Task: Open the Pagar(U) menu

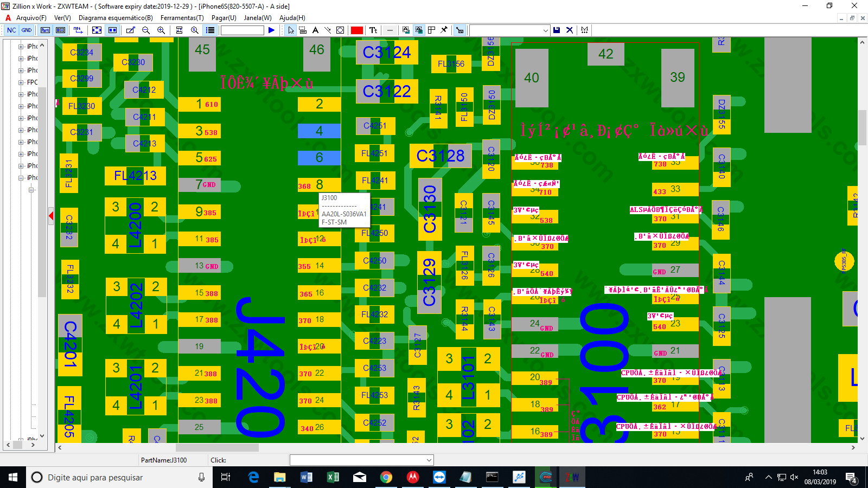Action: pos(224,18)
